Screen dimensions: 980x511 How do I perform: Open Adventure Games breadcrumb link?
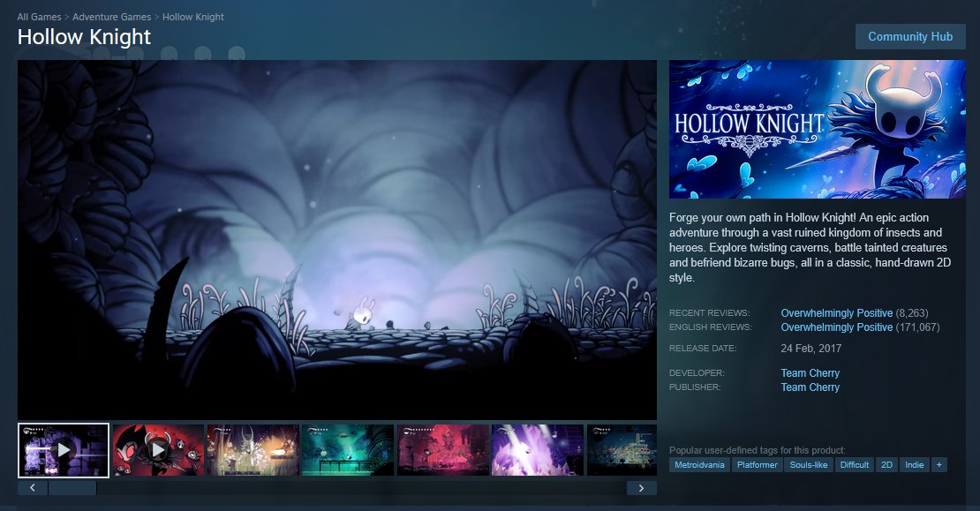click(x=112, y=17)
